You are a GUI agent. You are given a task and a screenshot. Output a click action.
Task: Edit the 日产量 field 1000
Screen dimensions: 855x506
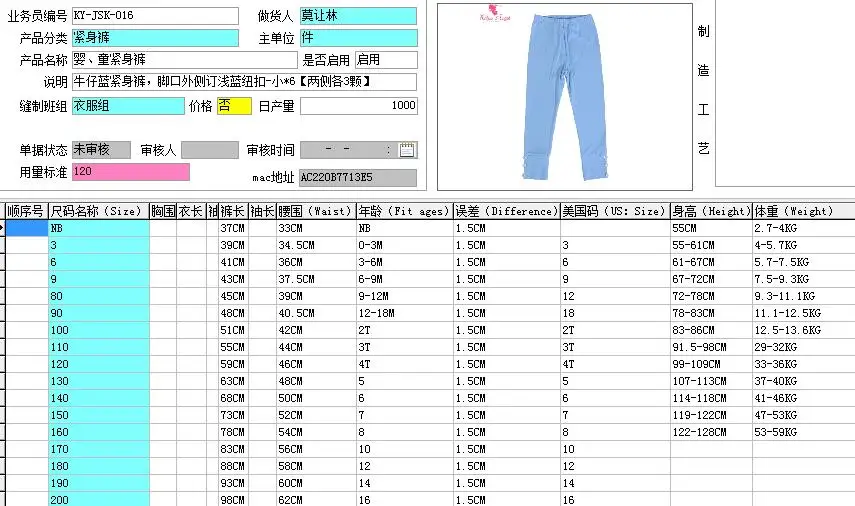(359, 106)
